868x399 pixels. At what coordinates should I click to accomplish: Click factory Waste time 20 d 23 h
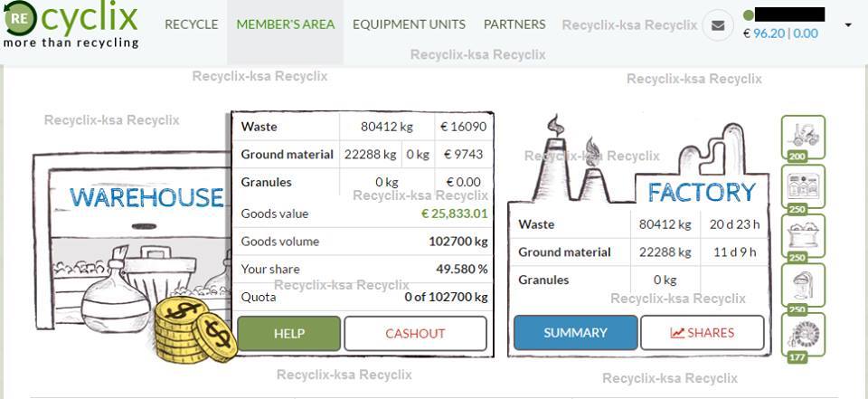pyautogui.click(x=734, y=224)
